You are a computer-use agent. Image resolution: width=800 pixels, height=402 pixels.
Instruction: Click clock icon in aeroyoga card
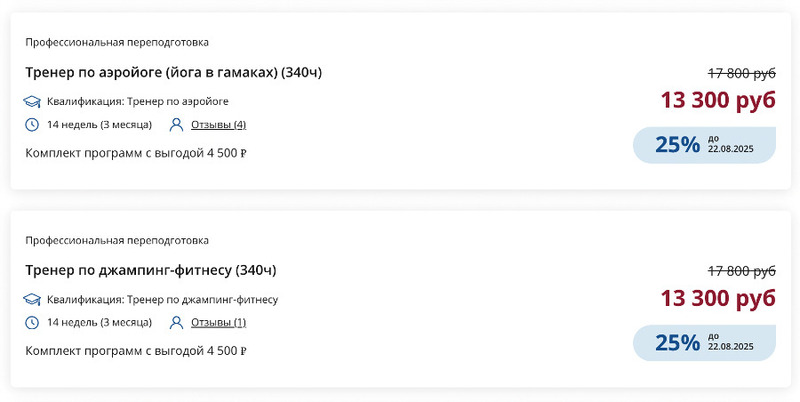tap(32, 125)
